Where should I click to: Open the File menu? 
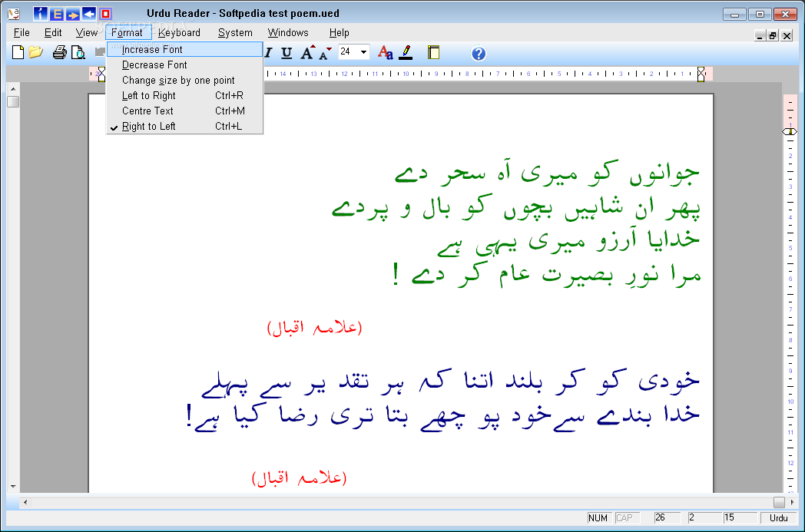22,33
